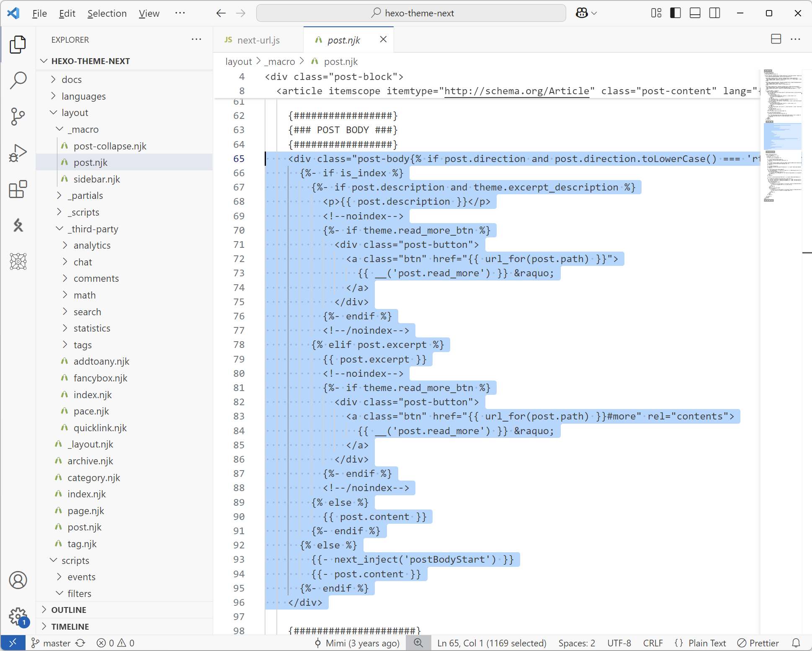Open the Search view in activity bar

click(18, 80)
